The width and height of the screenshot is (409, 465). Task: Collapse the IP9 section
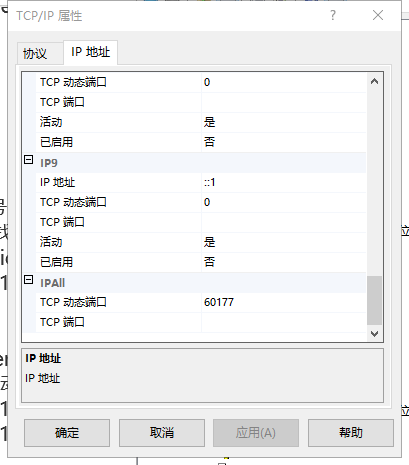29,160
